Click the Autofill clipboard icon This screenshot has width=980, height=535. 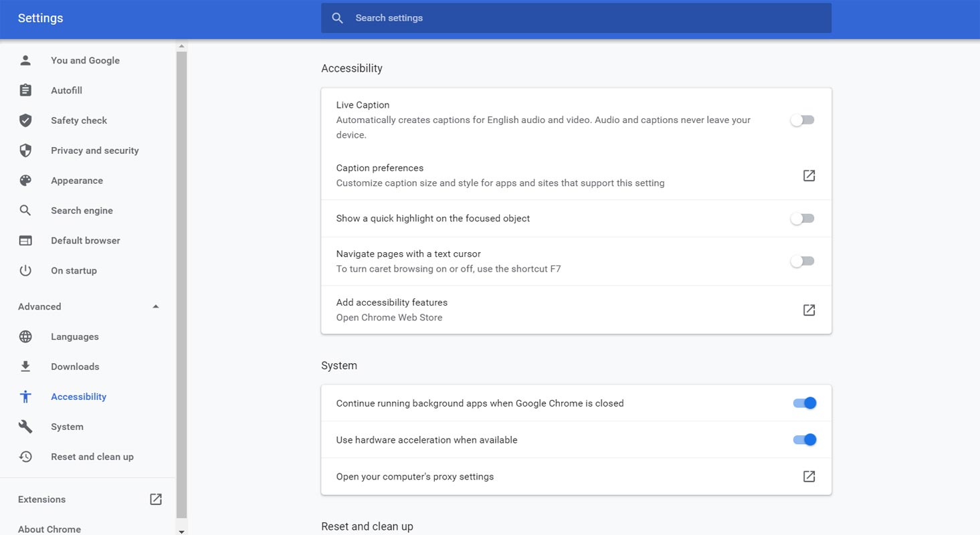point(25,90)
